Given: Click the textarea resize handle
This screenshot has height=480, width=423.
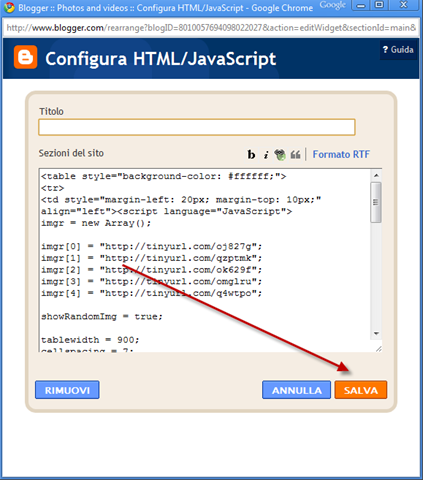Looking at the screenshot, I should [x=378, y=349].
